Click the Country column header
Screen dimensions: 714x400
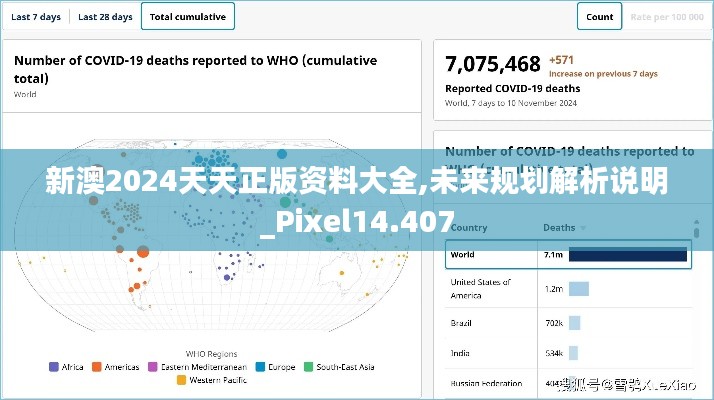coord(469,228)
